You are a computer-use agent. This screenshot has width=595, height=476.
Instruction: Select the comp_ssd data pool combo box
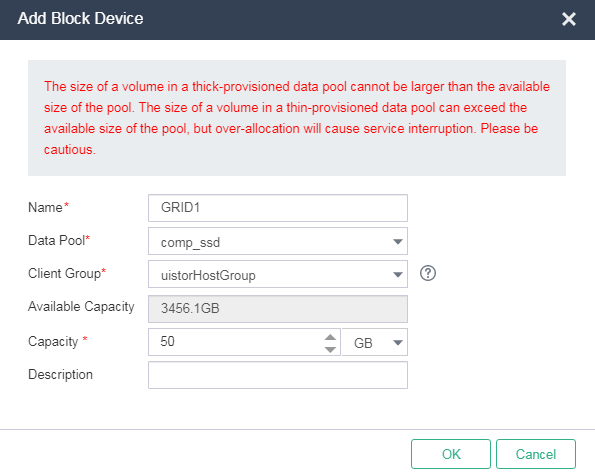click(x=278, y=241)
